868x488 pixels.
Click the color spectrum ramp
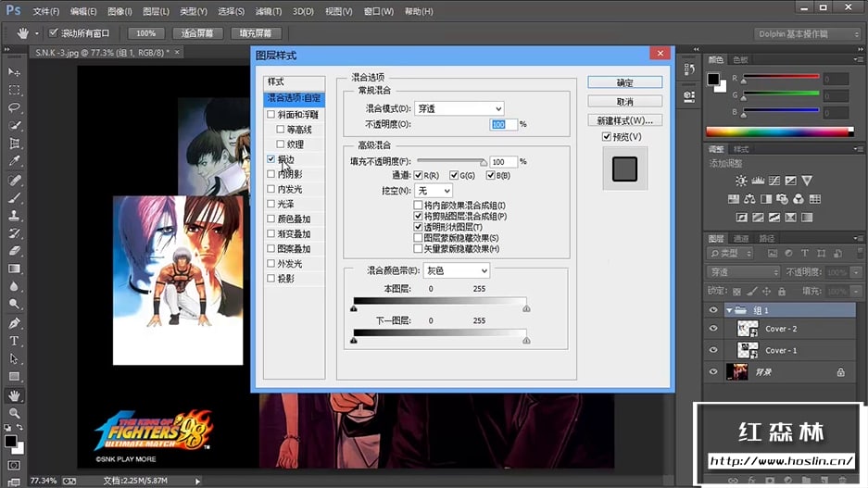(779, 131)
